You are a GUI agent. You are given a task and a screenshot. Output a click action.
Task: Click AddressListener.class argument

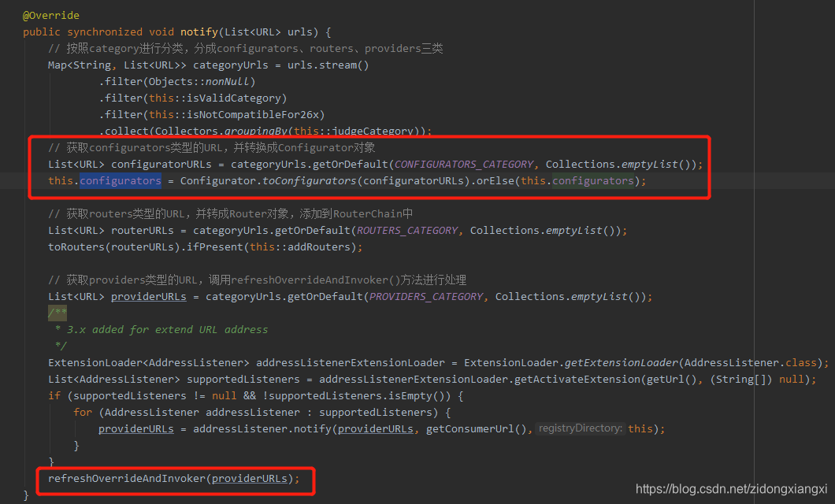point(751,362)
